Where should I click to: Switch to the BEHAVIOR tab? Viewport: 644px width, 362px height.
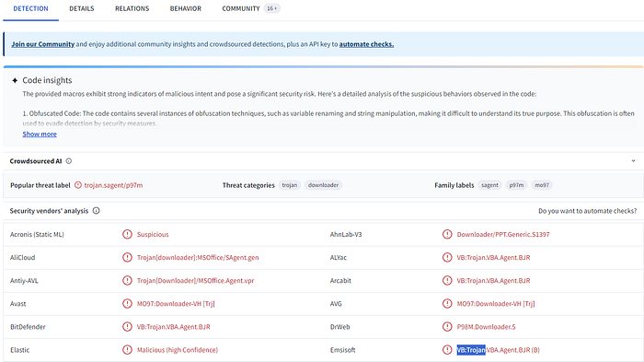tap(186, 8)
